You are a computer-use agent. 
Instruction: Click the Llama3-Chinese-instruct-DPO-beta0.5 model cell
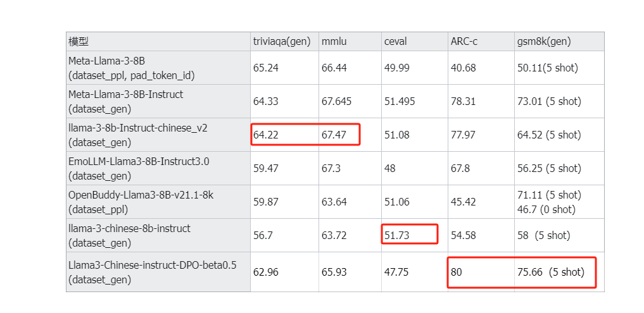tap(158, 272)
